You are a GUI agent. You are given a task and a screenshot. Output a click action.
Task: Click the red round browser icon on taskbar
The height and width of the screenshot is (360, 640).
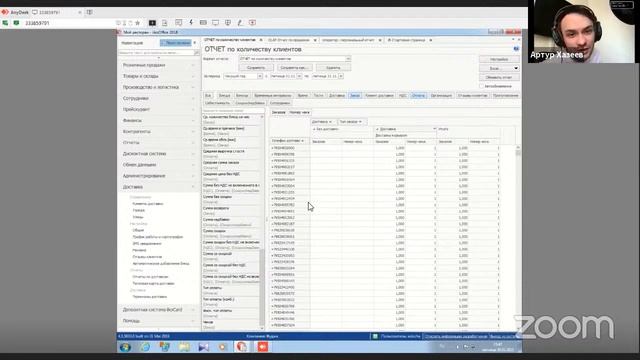coord(242,347)
